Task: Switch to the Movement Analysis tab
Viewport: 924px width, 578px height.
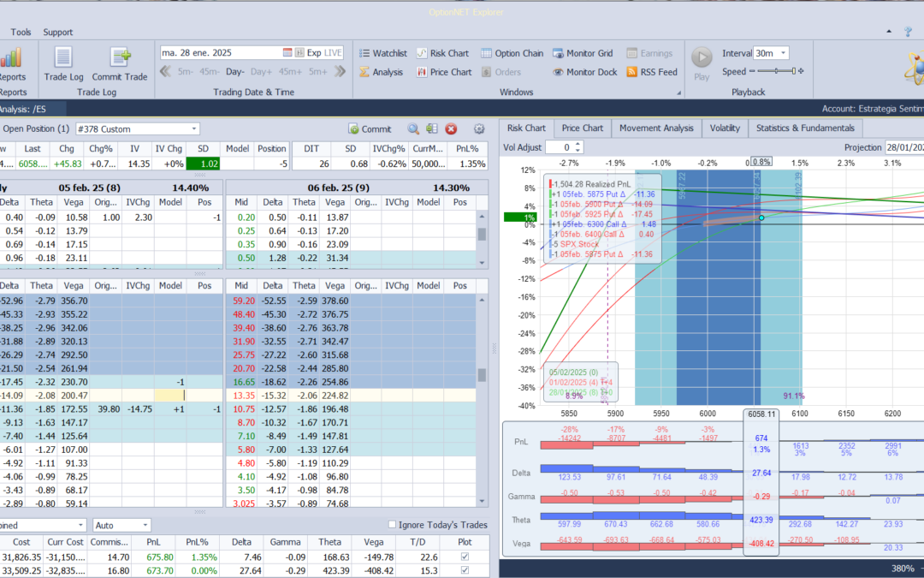Action: coord(656,128)
